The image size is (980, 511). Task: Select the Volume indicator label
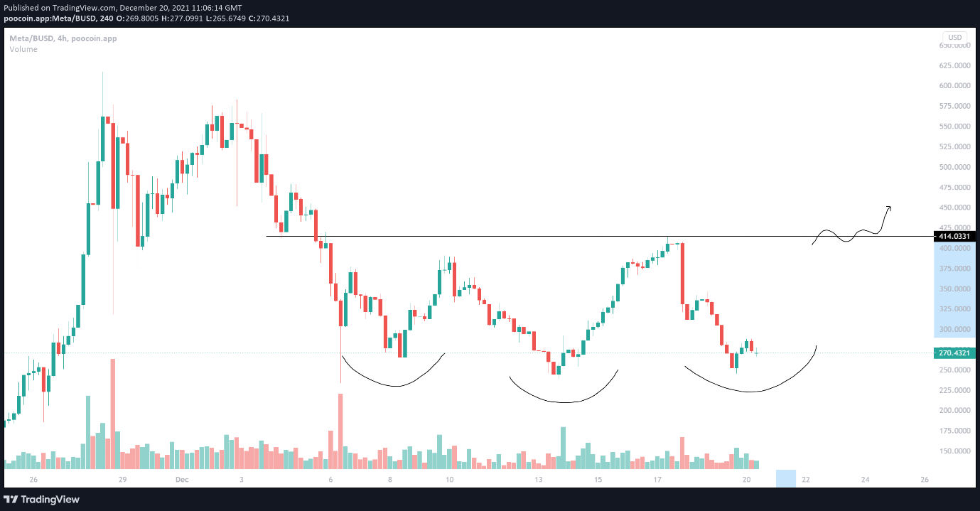[x=23, y=49]
